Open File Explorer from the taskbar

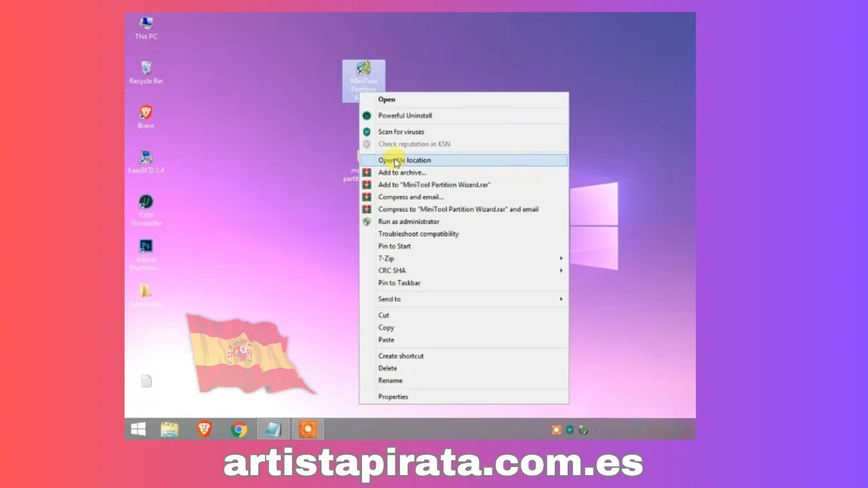170,429
